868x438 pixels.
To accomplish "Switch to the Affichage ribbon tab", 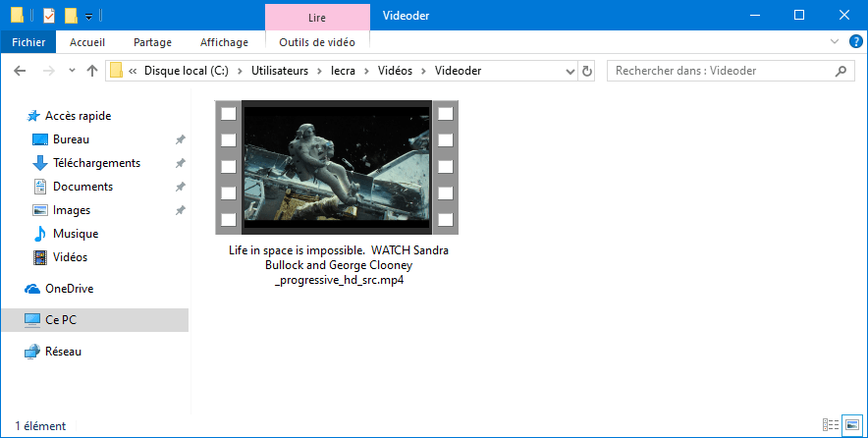I will 224,42.
